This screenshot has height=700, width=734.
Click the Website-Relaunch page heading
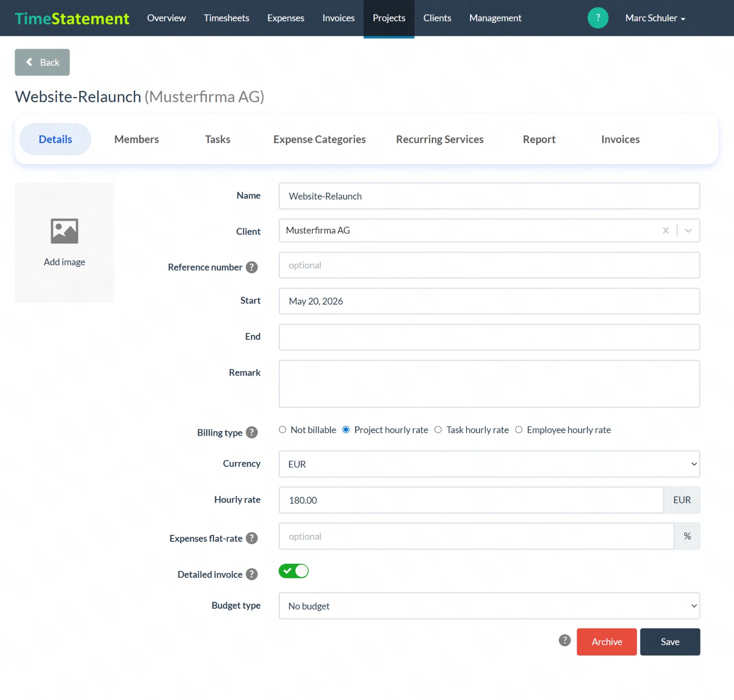coord(139,97)
